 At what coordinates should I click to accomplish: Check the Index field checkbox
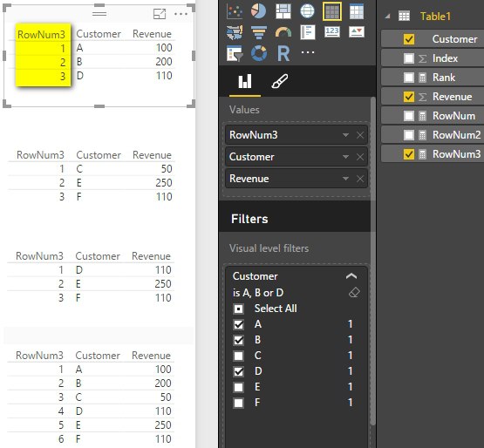coord(409,58)
